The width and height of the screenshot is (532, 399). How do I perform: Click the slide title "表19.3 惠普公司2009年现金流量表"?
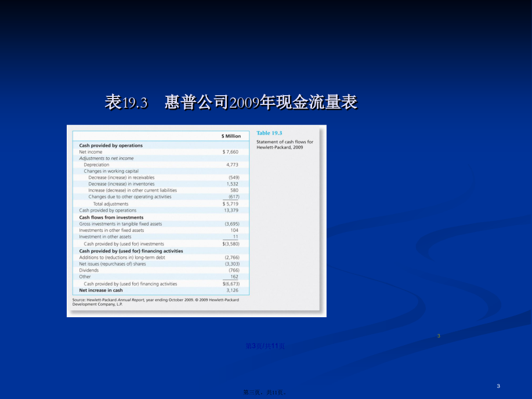click(x=231, y=102)
